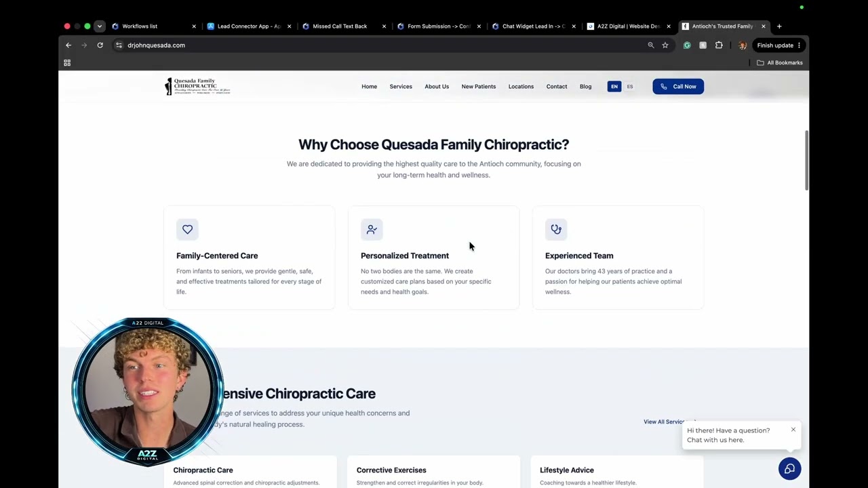Open the New Patients nav link

tap(479, 87)
